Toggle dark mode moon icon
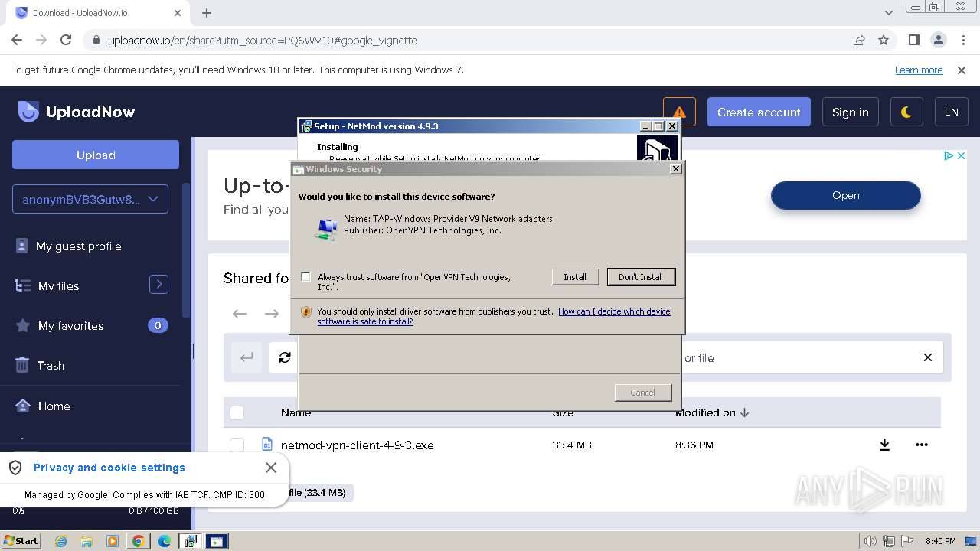Viewport: 980px width, 551px height. [906, 112]
